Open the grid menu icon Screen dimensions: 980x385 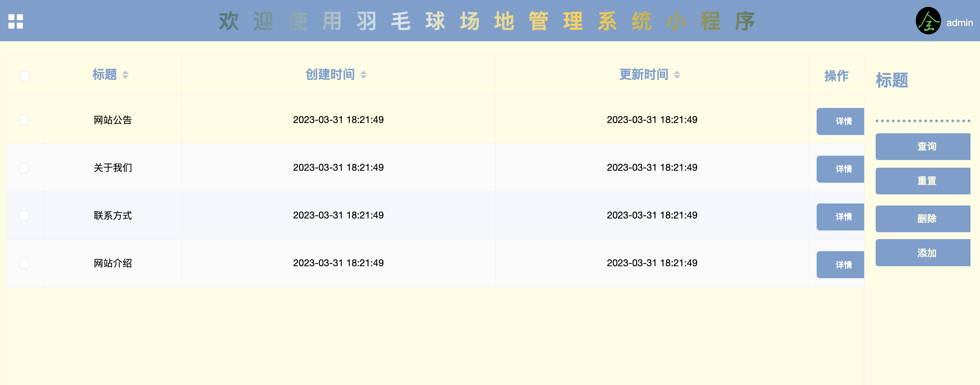click(16, 21)
